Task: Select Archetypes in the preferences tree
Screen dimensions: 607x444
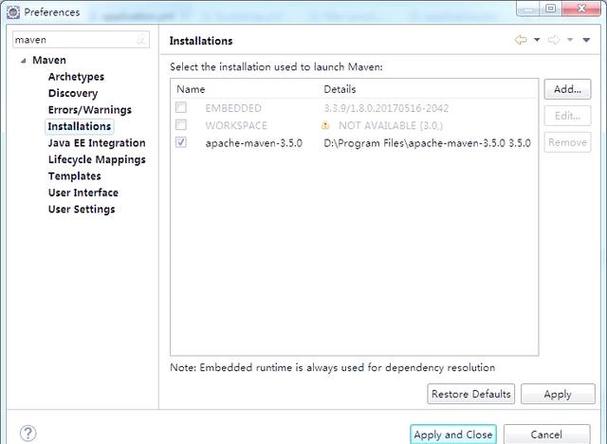Action: coord(76,77)
